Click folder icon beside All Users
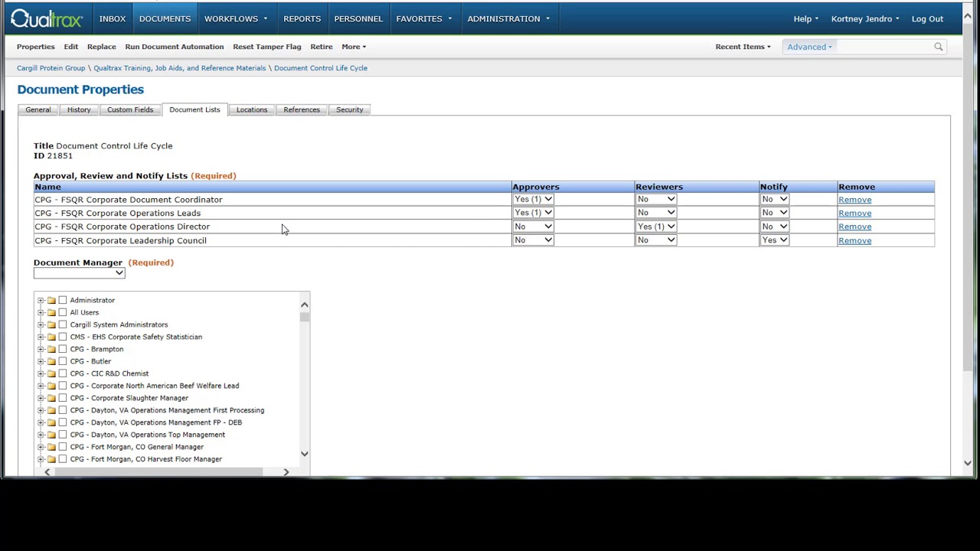 point(51,312)
